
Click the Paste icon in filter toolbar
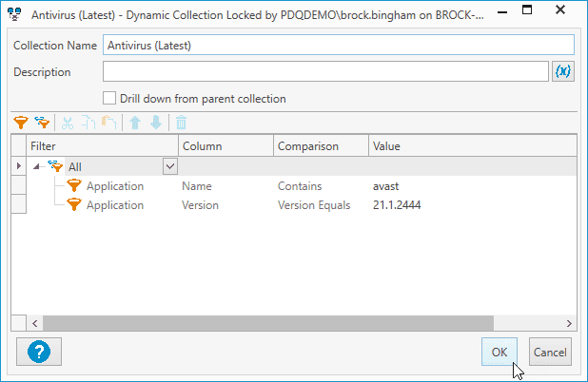point(109,123)
